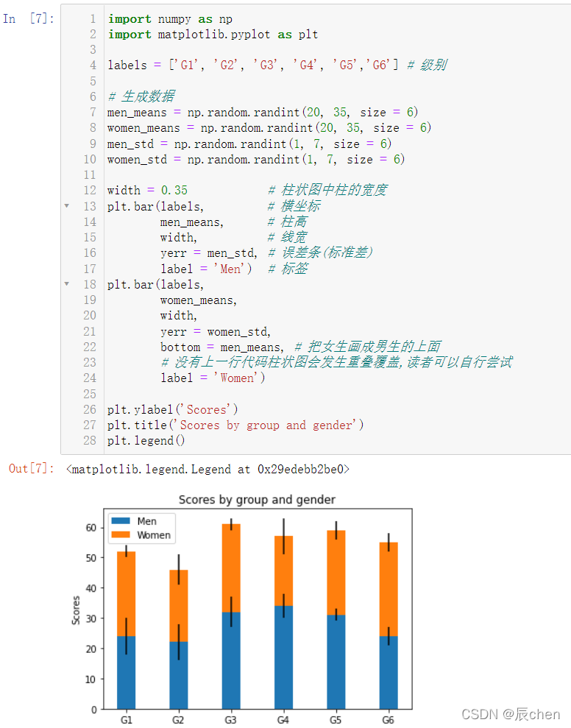Click the blue Men legend swatch
The height and width of the screenshot is (728, 571).
coord(121,521)
